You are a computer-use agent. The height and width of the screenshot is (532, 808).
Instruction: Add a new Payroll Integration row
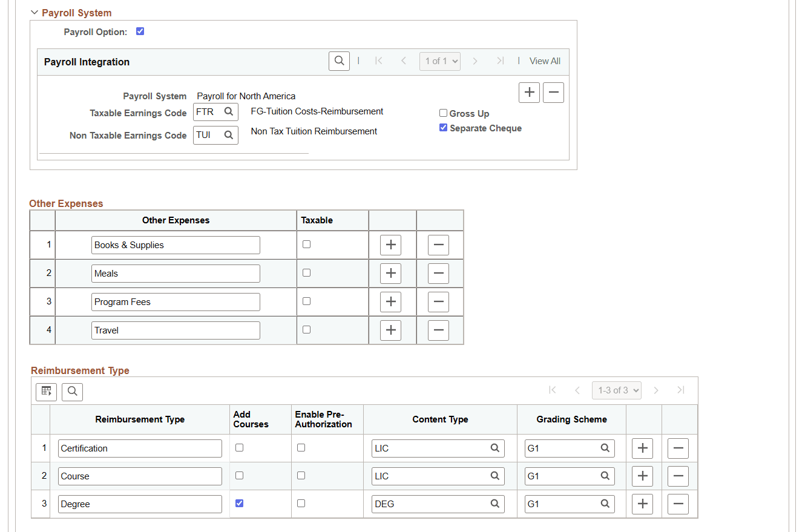(x=529, y=93)
